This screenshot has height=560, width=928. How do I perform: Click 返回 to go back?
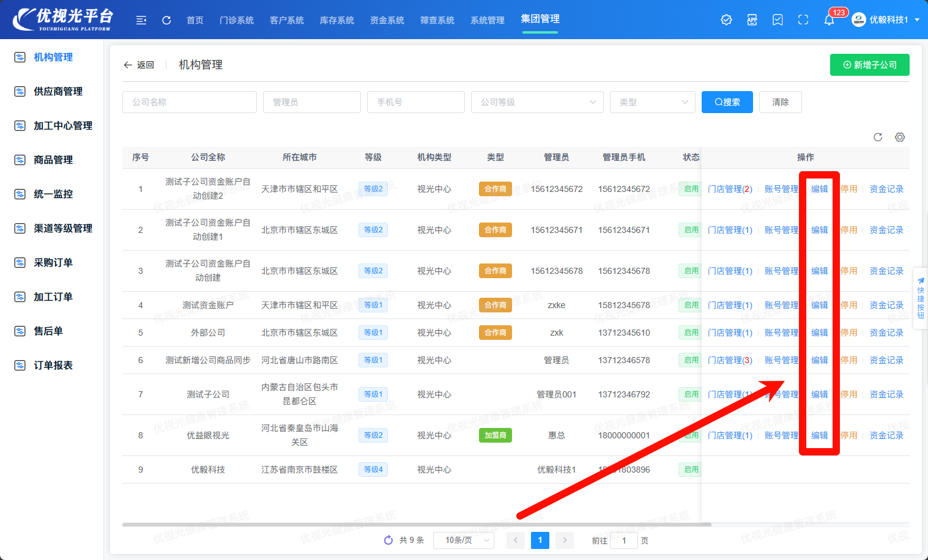139,65
